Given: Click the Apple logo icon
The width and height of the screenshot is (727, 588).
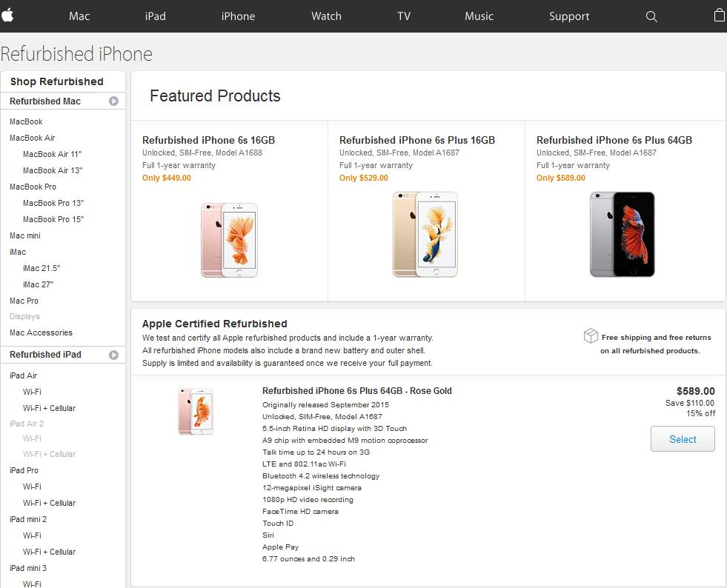Looking at the screenshot, I should (7, 16).
